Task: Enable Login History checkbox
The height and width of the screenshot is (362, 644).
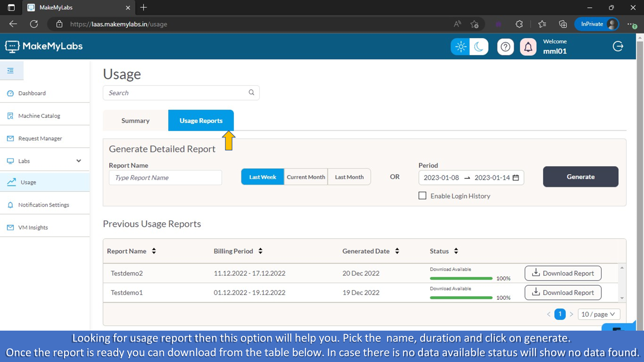Action: point(422,196)
